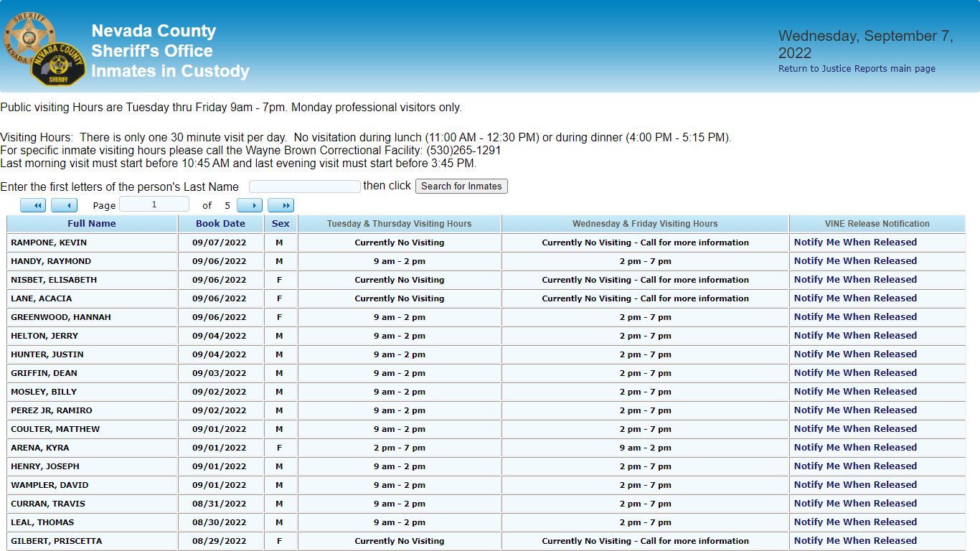Screen dimensions: 980x551
Task: Click Notify Me When Released for LEAL, THOMAS
Action: coord(855,522)
